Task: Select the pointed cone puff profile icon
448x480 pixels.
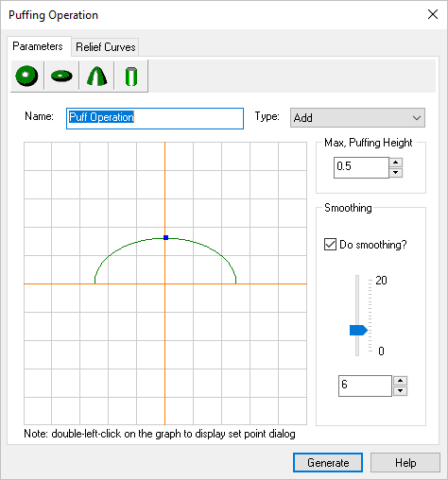Action: point(96,76)
